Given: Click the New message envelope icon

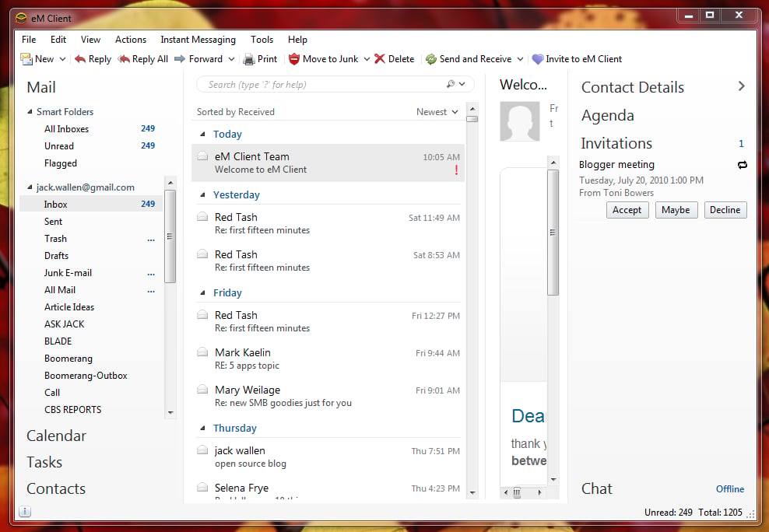Looking at the screenshot, I should (x=26, y=59).
